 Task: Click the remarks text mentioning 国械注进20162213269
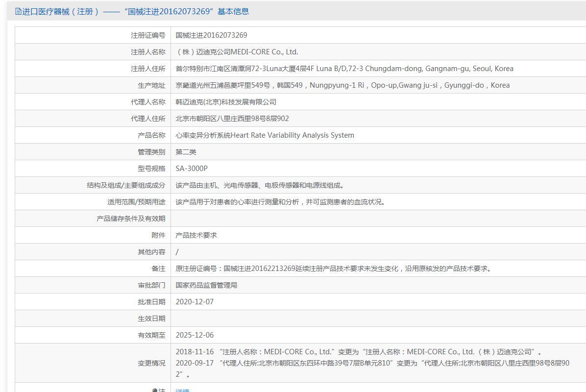pos(334,269)
